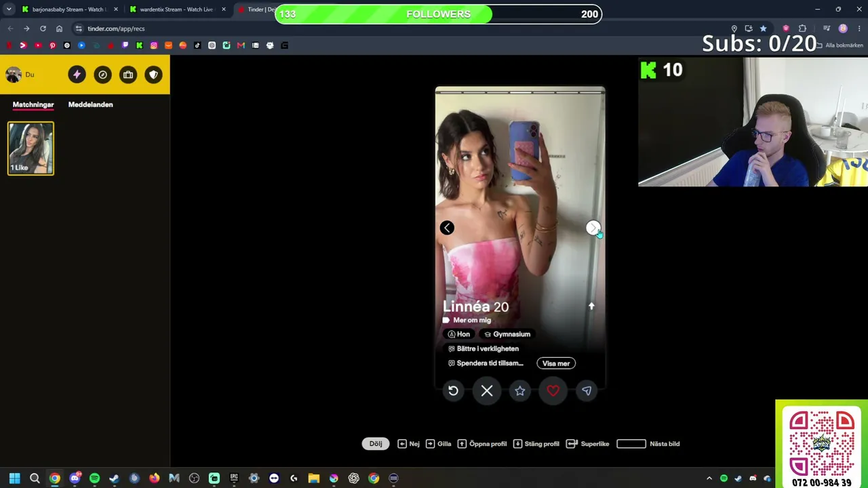
Task: Click the location permission icon in address bar
Action: [734, 28]
